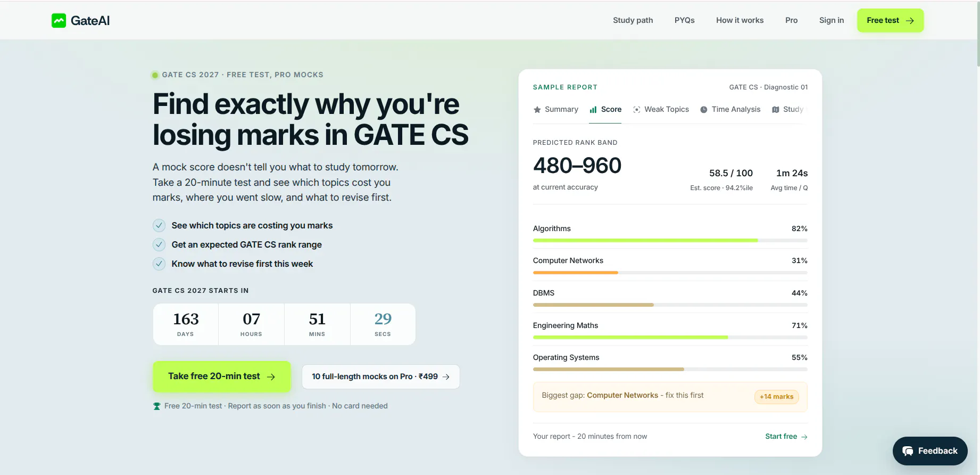Click the '07' hours countdown cell
Viewport: 980px width, 475px height.
point(251,324)
